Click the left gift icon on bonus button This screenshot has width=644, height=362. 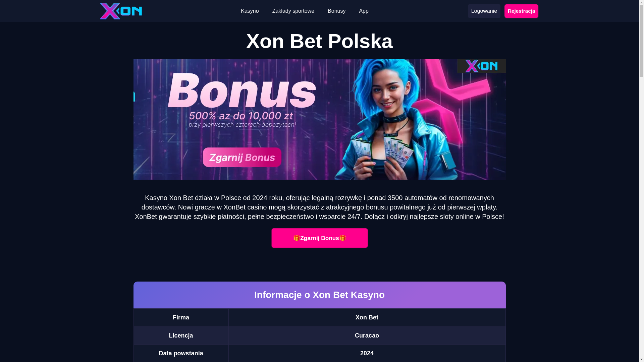(x=297, y=238)
